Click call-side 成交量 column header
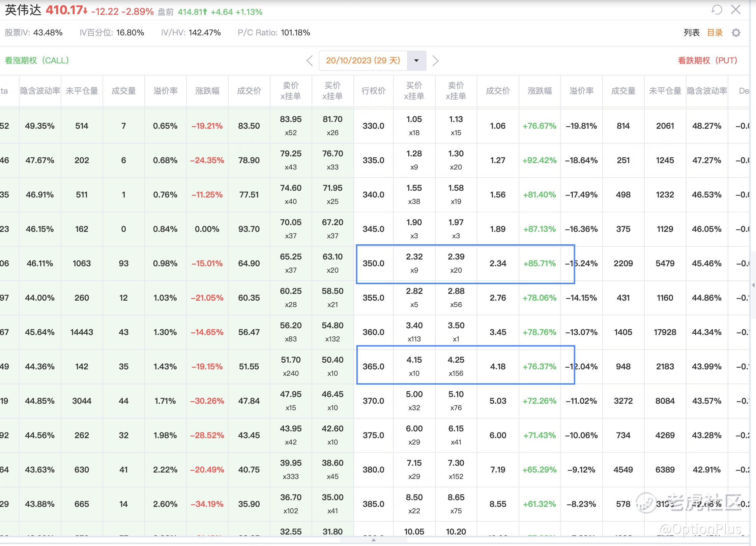This screenshot has width=756, height=546. [x=124, y=91]
